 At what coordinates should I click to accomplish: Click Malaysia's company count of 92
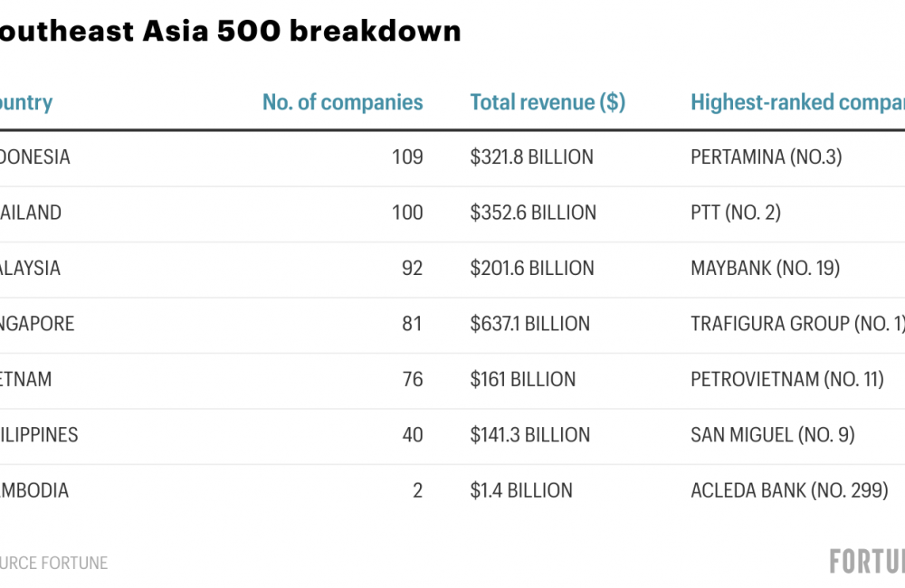point(412,269)
